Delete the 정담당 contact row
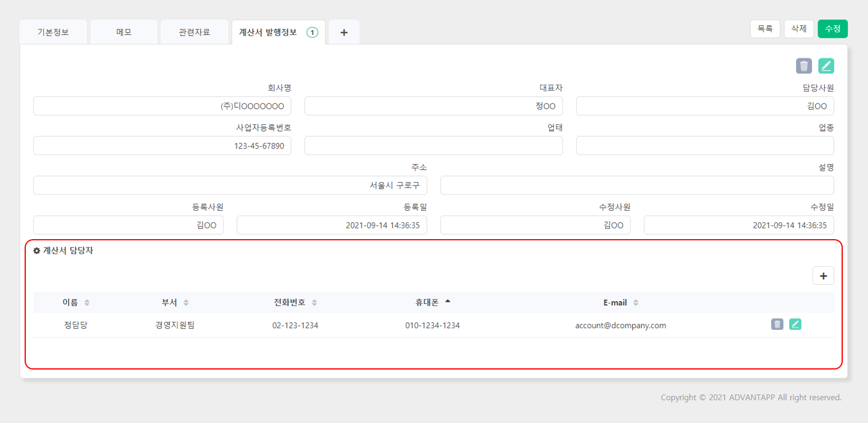Viewport: 868px width, 423px height. pos(777,324)
